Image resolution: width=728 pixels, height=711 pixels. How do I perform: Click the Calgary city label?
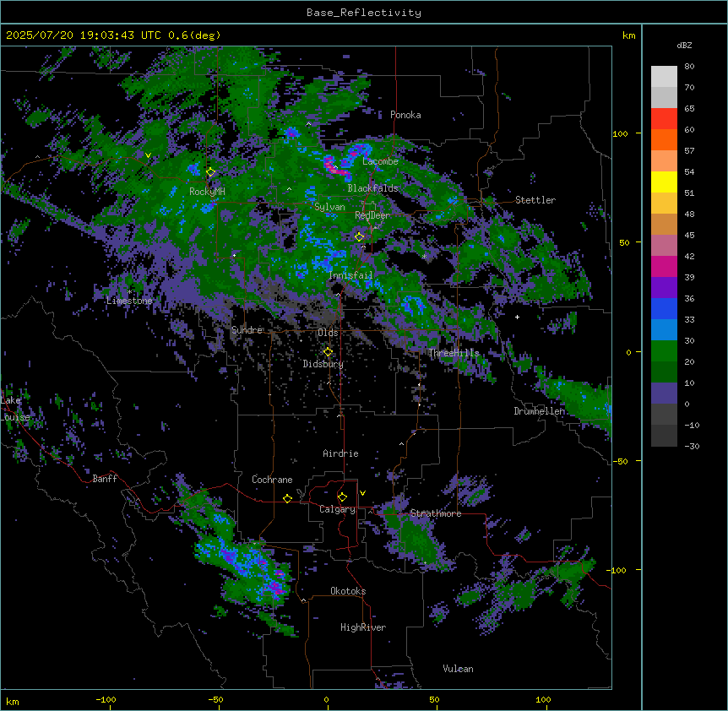click(337, 509)
